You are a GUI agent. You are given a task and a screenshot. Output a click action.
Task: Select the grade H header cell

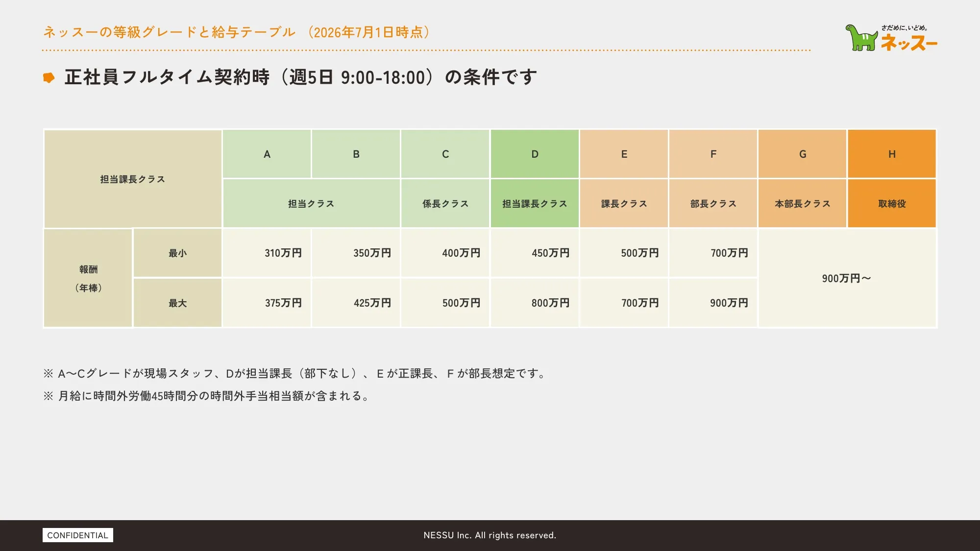click(x=892, y=154)
